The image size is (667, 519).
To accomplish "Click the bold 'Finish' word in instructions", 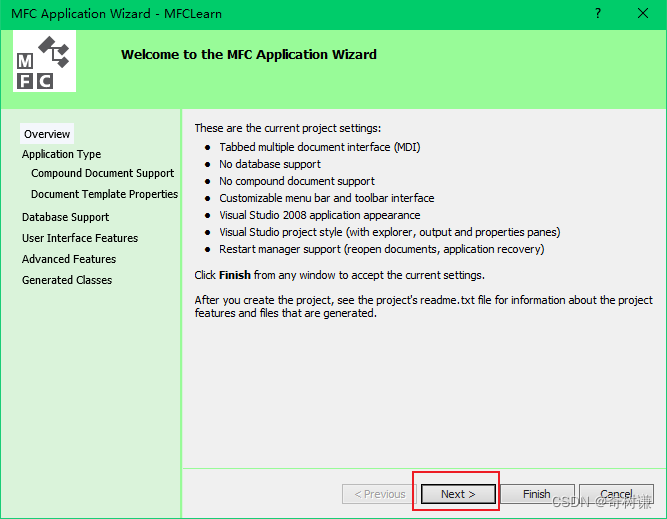I will (x=235, y=275).
